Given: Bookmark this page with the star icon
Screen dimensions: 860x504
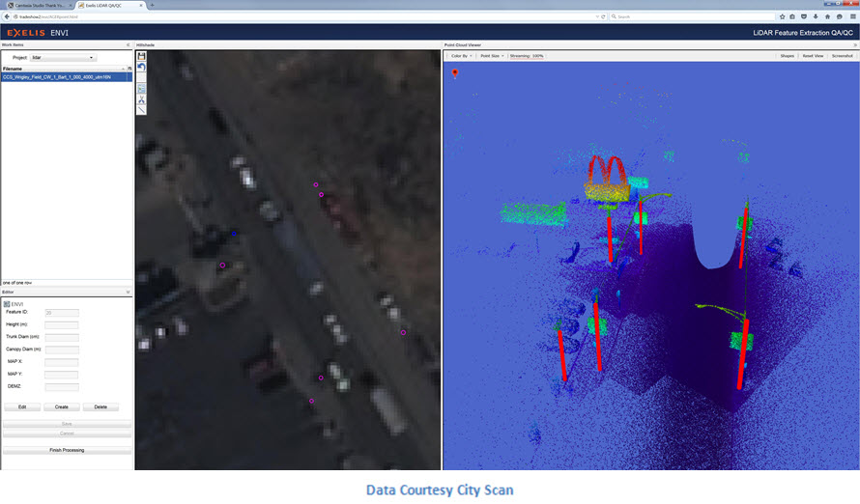Looking at the screenshot, I should coord(780,16).
